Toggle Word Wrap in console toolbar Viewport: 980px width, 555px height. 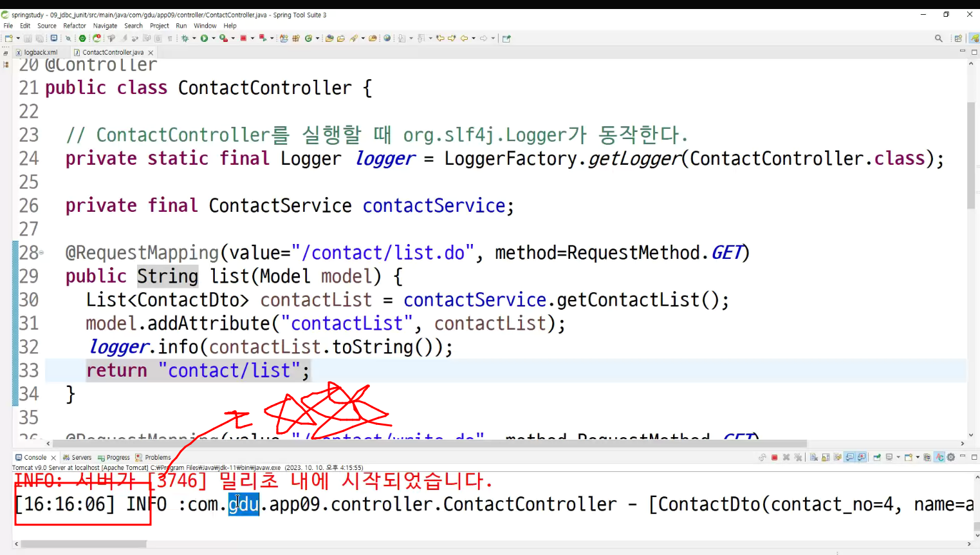(837, 457)
